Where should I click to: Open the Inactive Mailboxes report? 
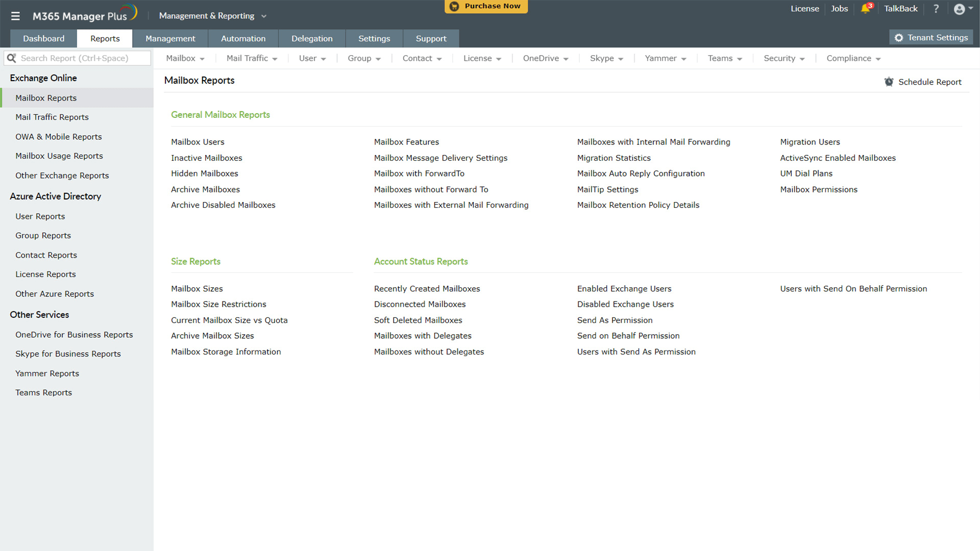coord(206,158)
